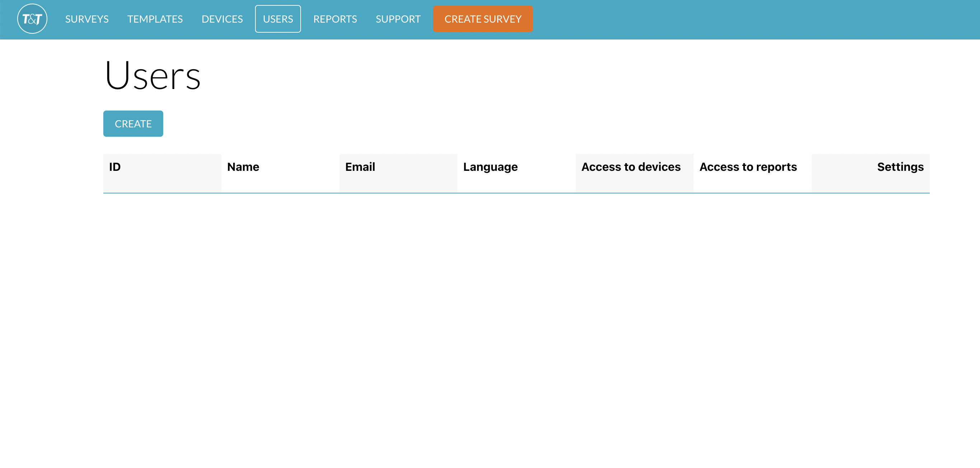This screenshot has height=468, width=980.
Task: Click the Settings column header
Action: 900,167
